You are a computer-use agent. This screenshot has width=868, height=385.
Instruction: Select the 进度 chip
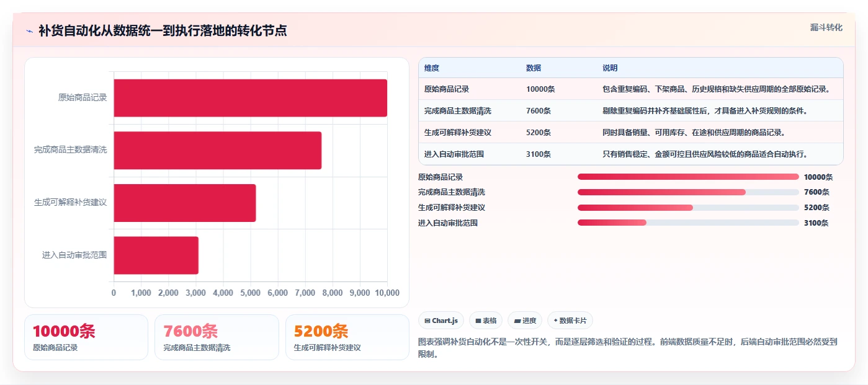tap(525, 321)
